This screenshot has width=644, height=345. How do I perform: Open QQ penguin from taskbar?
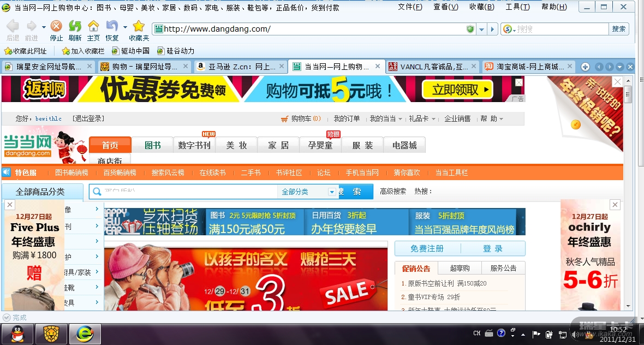(17, 334)
